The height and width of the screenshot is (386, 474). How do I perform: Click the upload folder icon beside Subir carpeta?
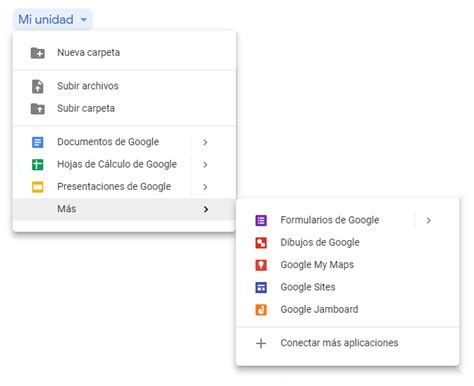pyautogui.click(x=38, y=109)
